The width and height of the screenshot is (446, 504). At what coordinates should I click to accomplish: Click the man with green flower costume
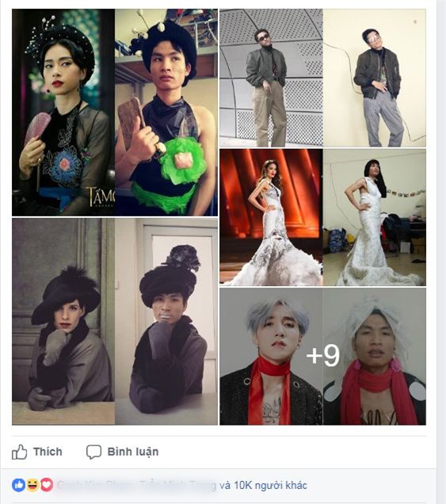[166, 113]
